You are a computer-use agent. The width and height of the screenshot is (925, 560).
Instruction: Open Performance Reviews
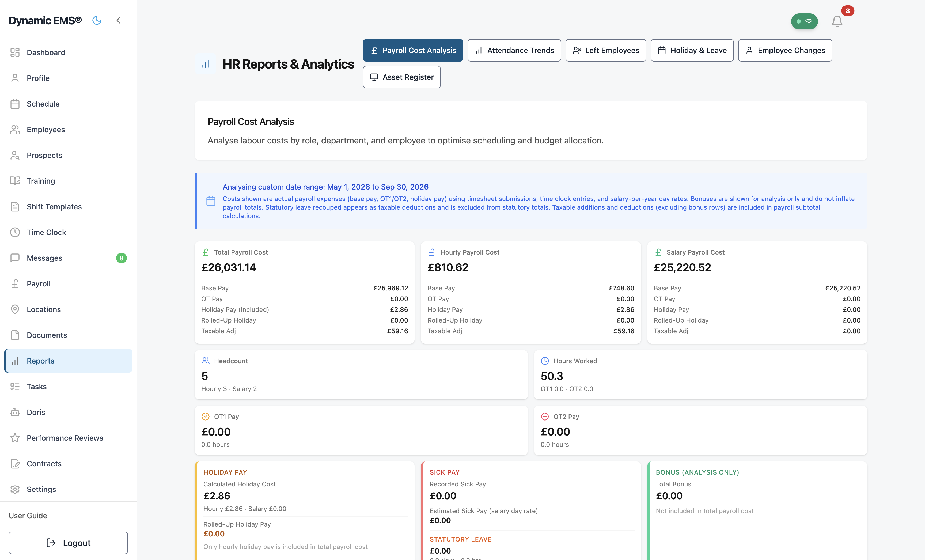tap(68, 438)
